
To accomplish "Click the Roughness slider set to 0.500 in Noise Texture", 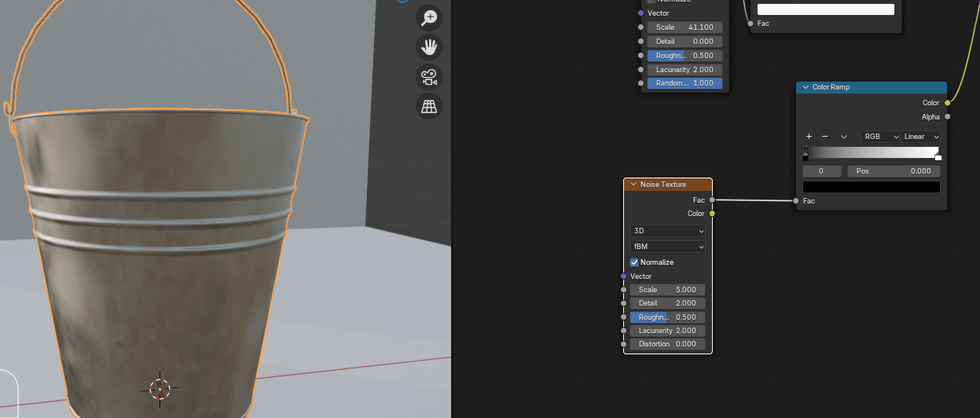I will coord(667,317).
